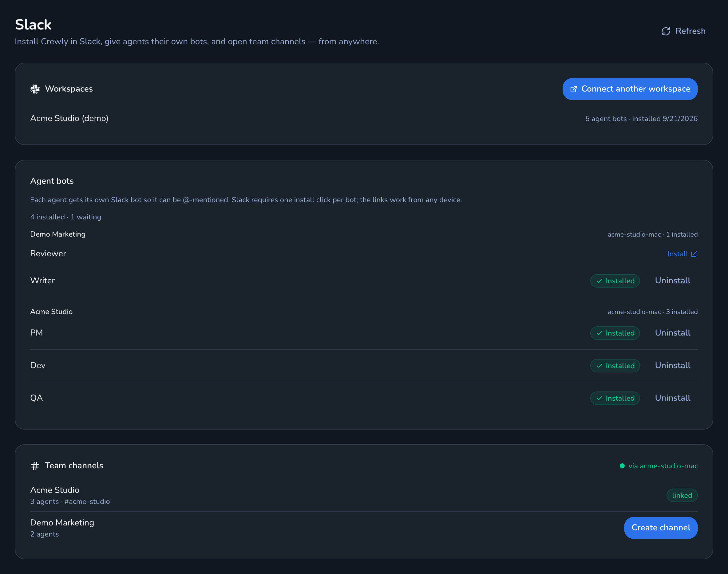
Task: Click the Slack logo beside Workspaces
Action: (35, 89)
